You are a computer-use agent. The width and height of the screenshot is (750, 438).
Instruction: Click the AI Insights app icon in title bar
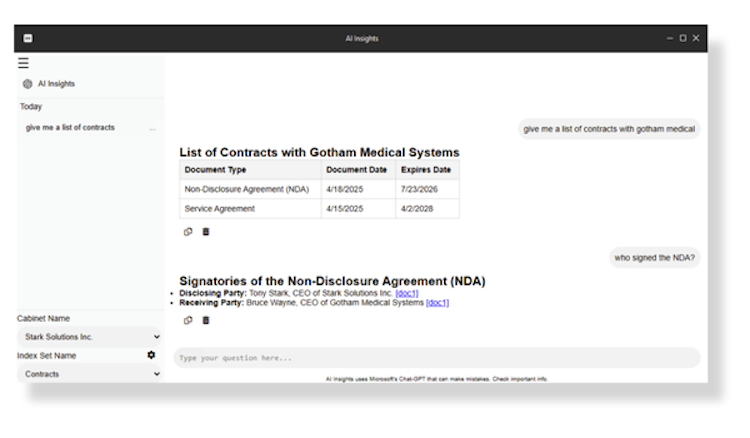(28, 38)
